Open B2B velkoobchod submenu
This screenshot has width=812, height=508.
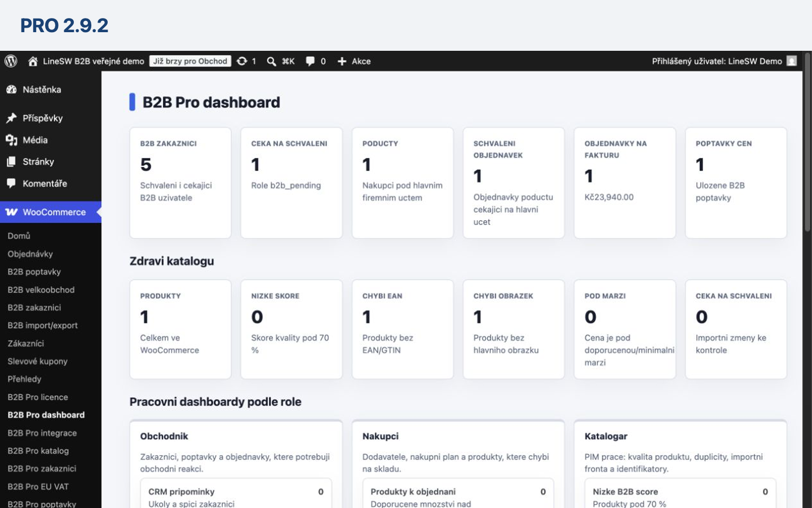(x=41, y=290)
